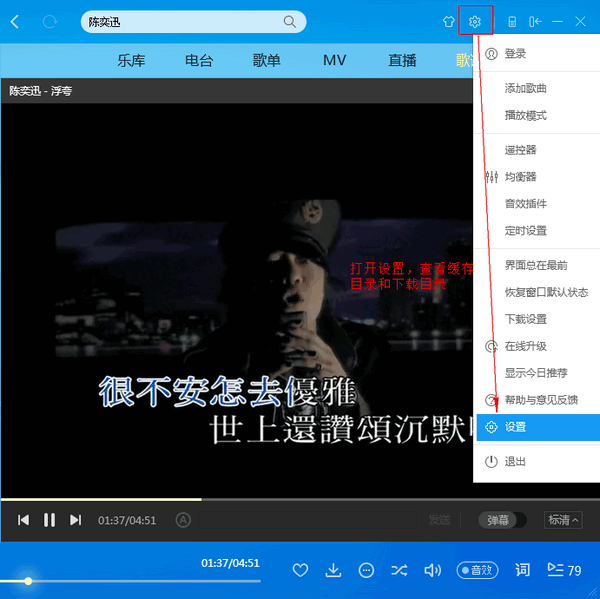600x599 pixels.
Task: Pause the MV video playback
Action: coord(49,520)
